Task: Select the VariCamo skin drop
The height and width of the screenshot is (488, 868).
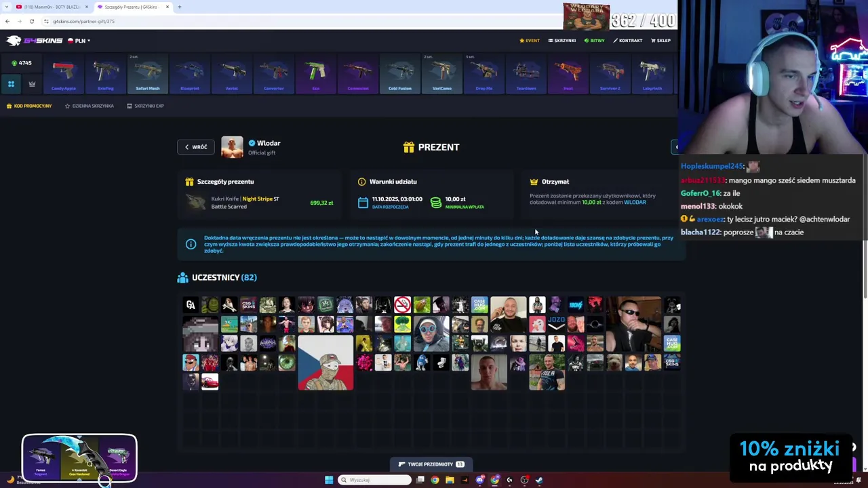Action: click(442, 73)
